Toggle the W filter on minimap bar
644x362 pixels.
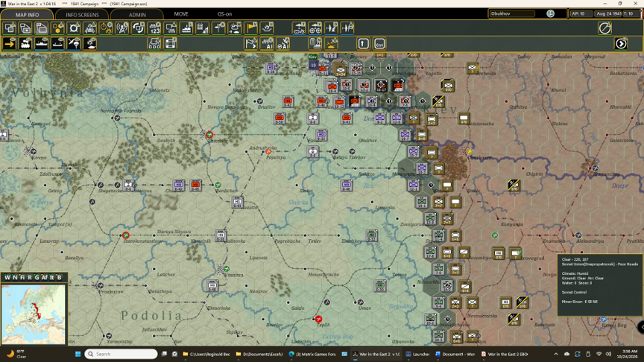click(x=7, y=277)
